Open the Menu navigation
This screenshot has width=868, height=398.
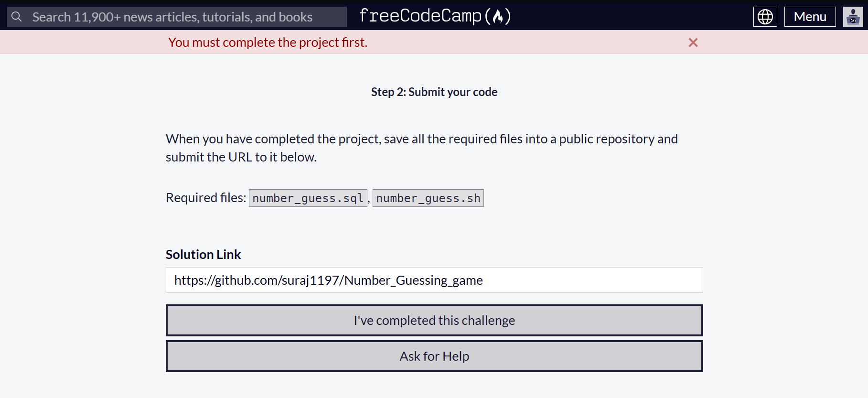[x=810, y=16]
